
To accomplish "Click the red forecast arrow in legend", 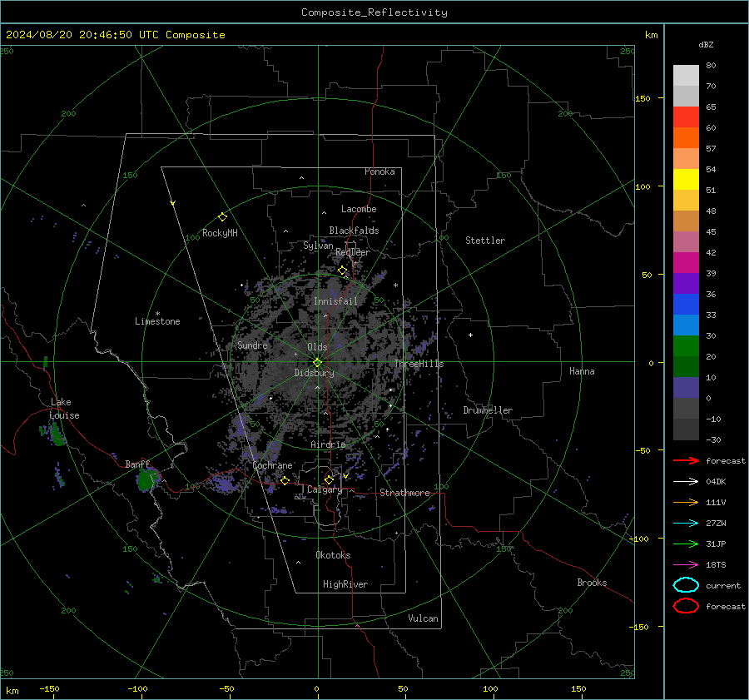I will [x=686, y=460].
